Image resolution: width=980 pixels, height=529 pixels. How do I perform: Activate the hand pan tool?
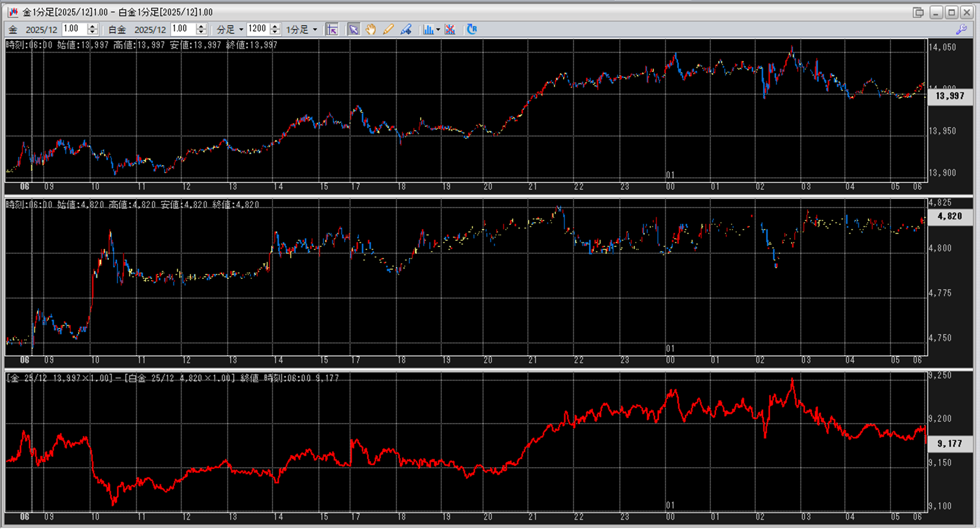[371, 30]
